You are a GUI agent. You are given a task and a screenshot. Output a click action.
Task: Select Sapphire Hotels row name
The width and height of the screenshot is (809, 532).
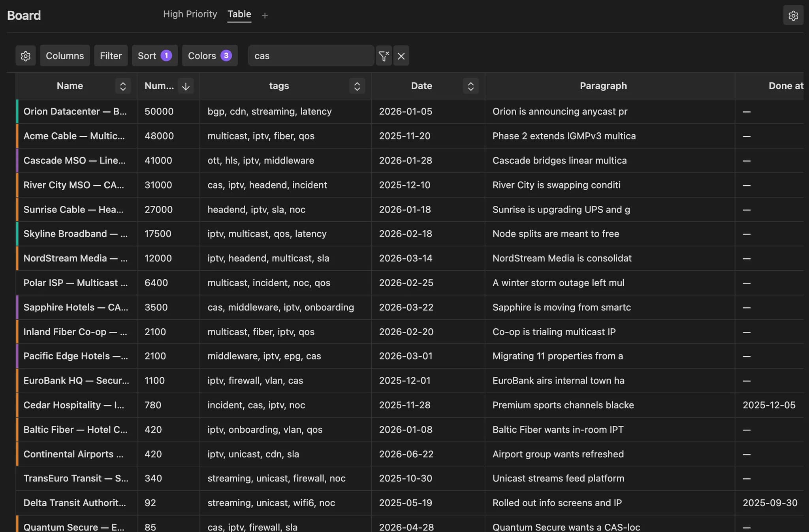76,307
